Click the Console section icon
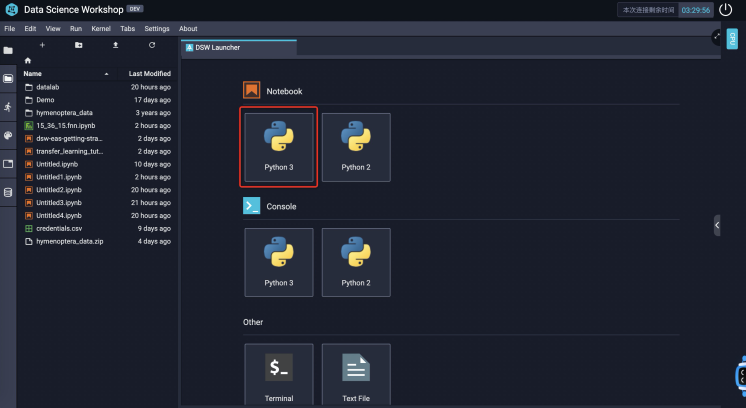 point(252,205)
